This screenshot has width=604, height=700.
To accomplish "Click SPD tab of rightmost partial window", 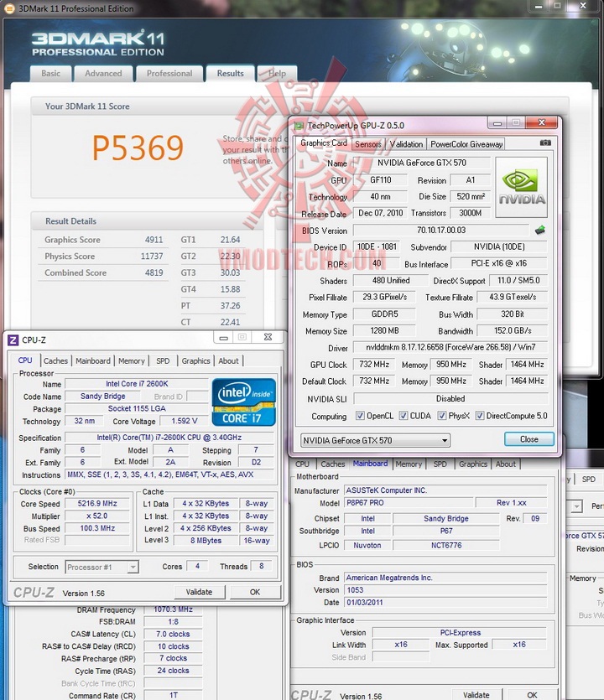I will 588,479.
